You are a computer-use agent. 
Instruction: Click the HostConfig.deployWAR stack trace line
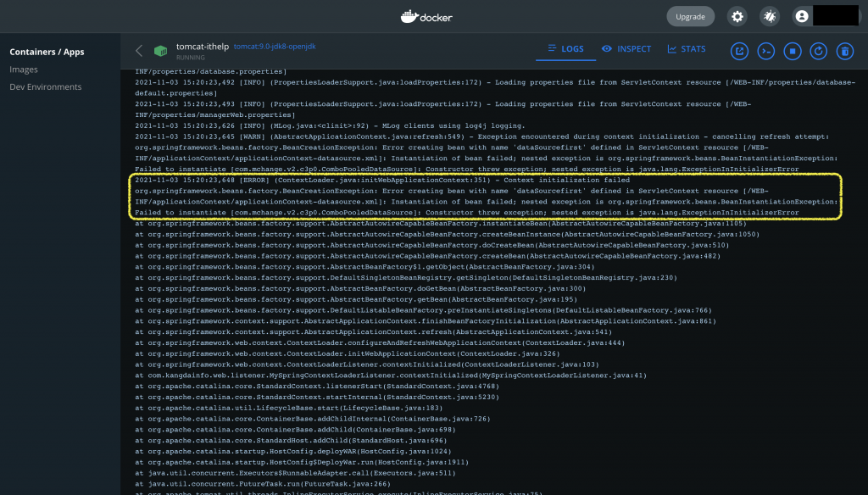pyautogui.click(x=293, y=451)
